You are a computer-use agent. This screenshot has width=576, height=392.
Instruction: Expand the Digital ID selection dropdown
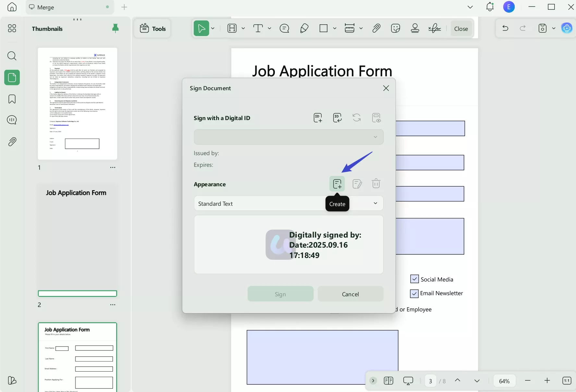pyautogui.click(x=375, y=137)
